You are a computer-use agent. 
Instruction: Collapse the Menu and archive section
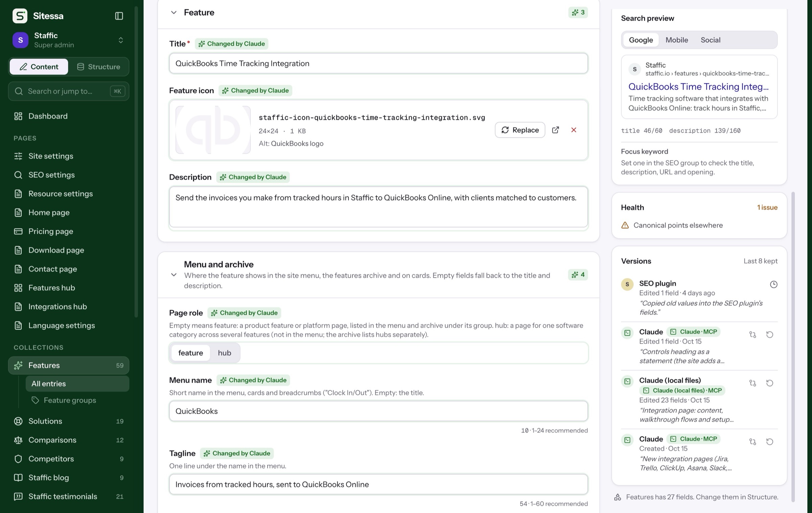click(x=174, y=275)
